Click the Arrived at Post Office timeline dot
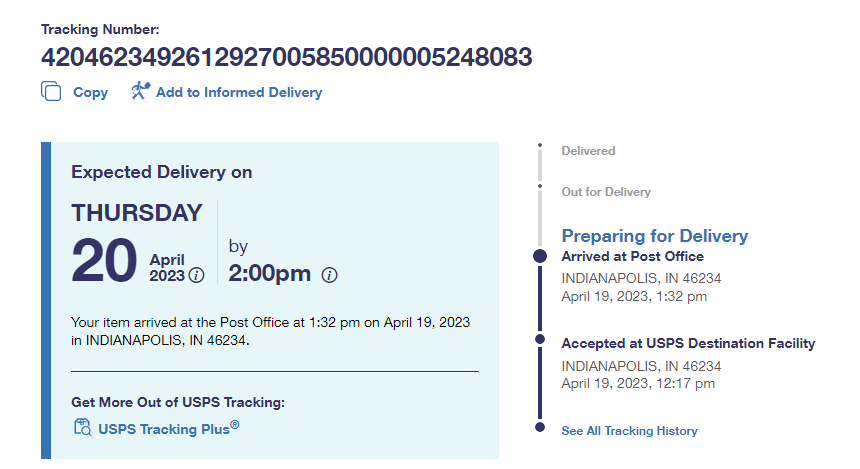Viewport: 860px width, 469px height. [540, 257]
